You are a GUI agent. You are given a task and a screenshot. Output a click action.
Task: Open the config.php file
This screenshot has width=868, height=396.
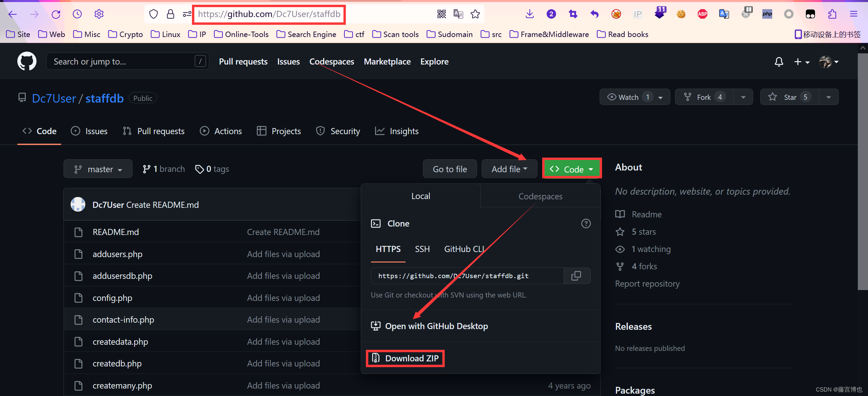coord(112,298)
